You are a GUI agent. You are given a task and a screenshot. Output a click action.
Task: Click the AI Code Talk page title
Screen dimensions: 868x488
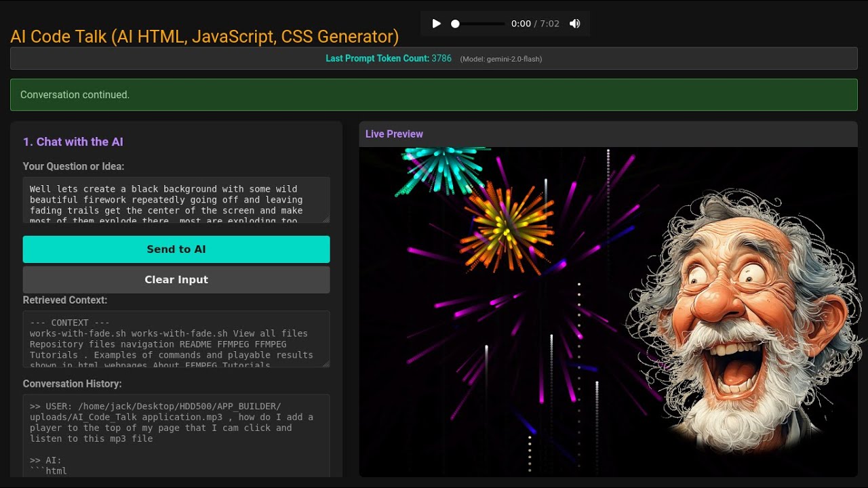coord(205,37)
